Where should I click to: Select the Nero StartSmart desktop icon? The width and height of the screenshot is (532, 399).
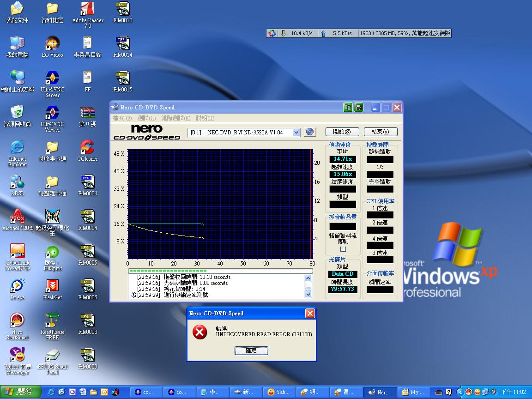pyautogui.click(x=17, y=327)
